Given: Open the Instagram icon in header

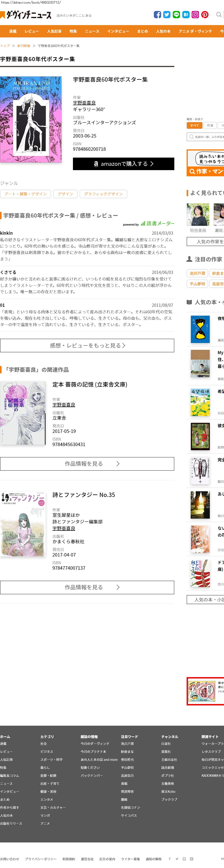Looking at the screenshot, I should click(x=195, y=15).
